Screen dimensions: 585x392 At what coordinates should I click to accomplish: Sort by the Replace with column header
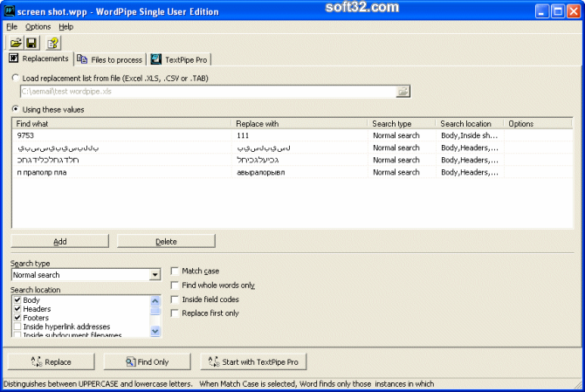tap(299, 123)
